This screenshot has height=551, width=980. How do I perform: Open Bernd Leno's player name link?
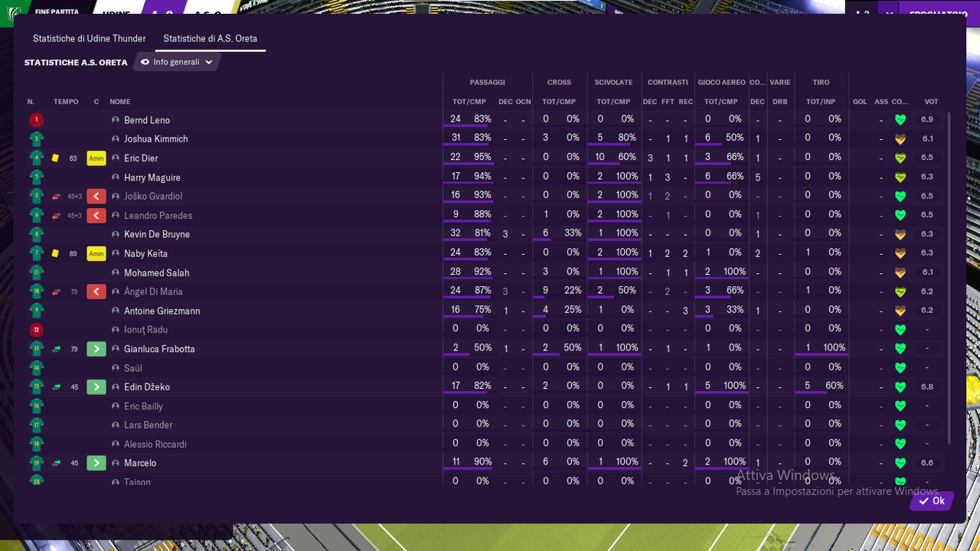pyautogui.click(x=147, y=120)
